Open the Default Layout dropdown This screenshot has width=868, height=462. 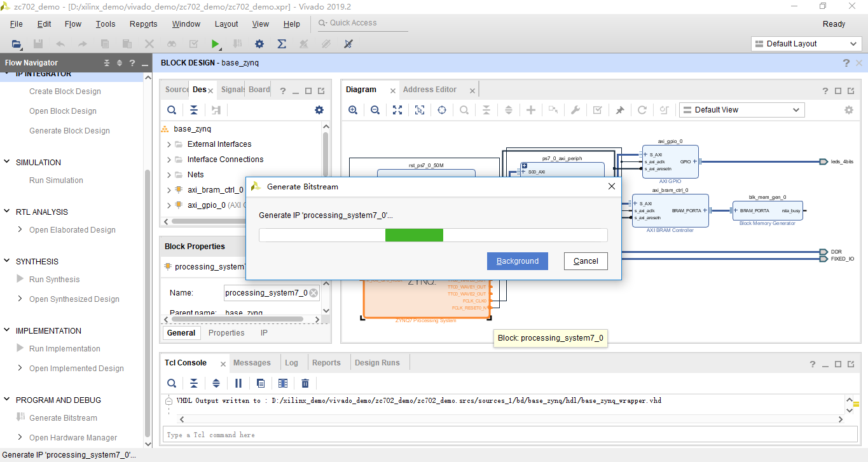806,44
